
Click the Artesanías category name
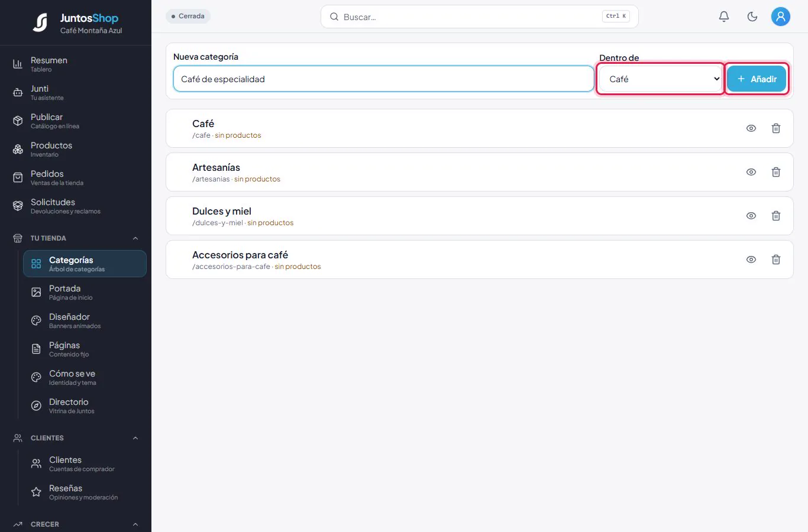coord(216,167)
